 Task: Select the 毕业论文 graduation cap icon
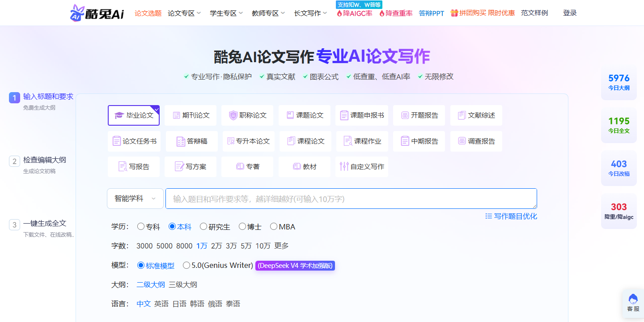(119, 115)
